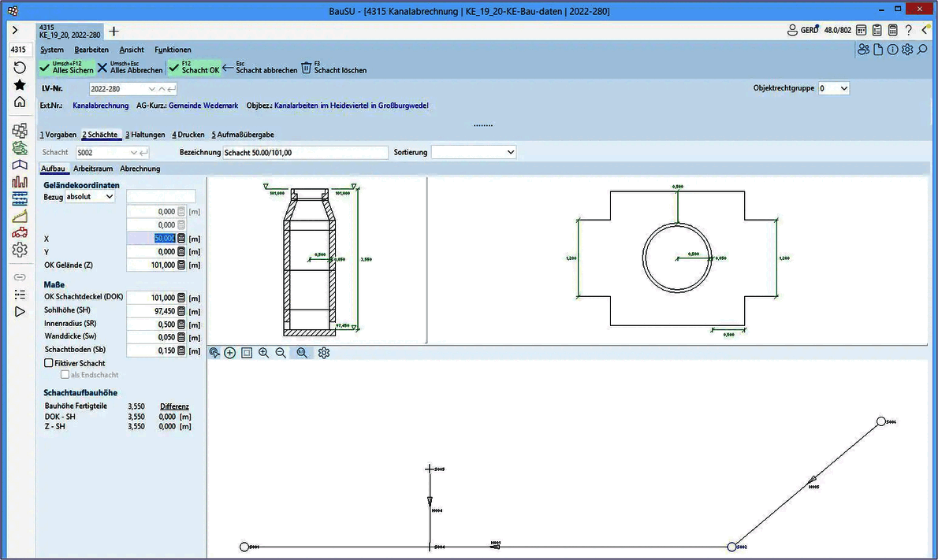Fit drawing to frame with square icon

tap(247, 353)
